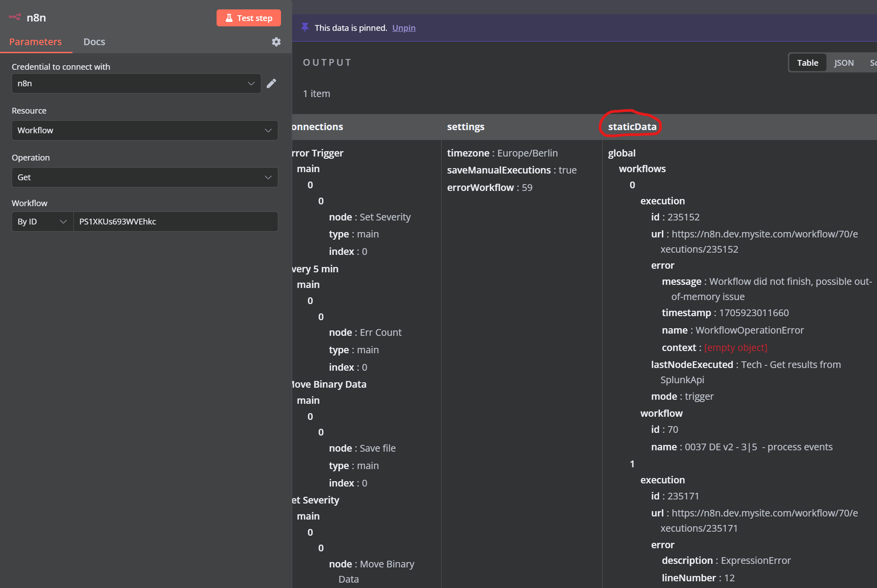Expand the Resource Workflow dropdown

pos(145,131)
